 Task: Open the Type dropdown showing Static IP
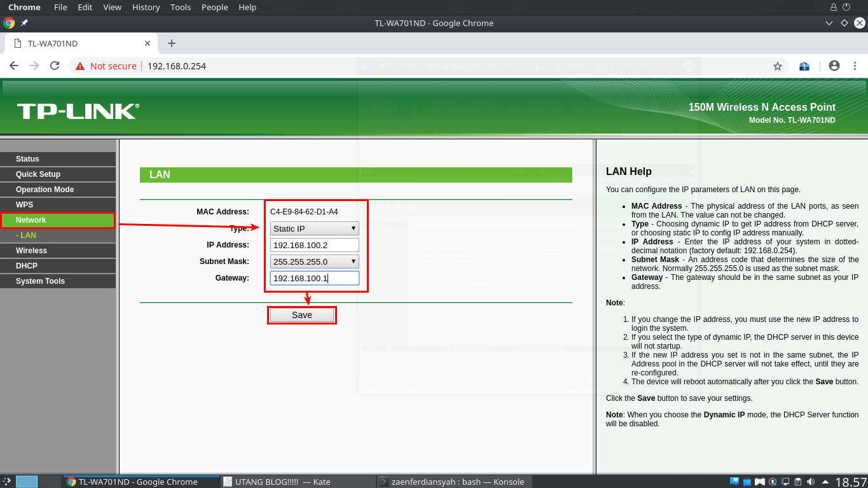pos(314,228)
